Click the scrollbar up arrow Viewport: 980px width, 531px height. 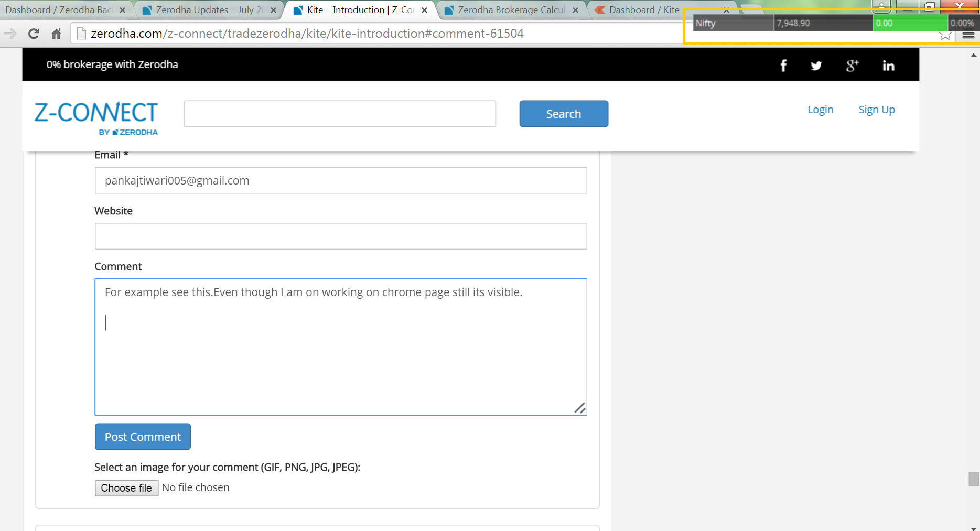pyautogui.click(x=974, y=55)
